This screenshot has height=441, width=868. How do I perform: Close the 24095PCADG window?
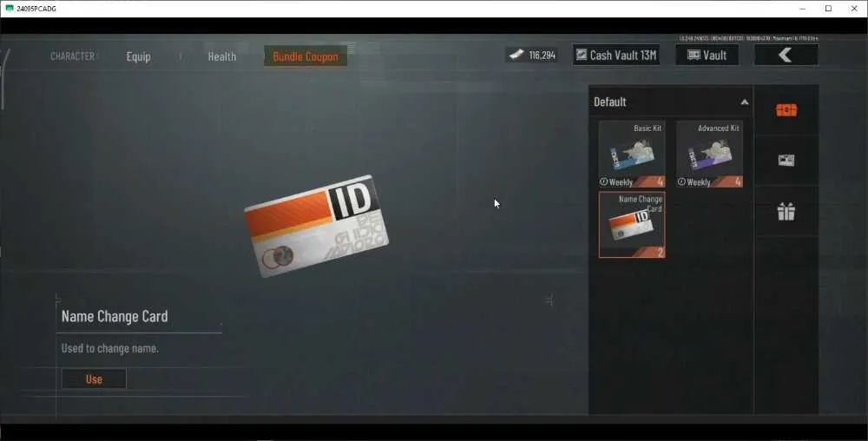click(x=854, y=9)
